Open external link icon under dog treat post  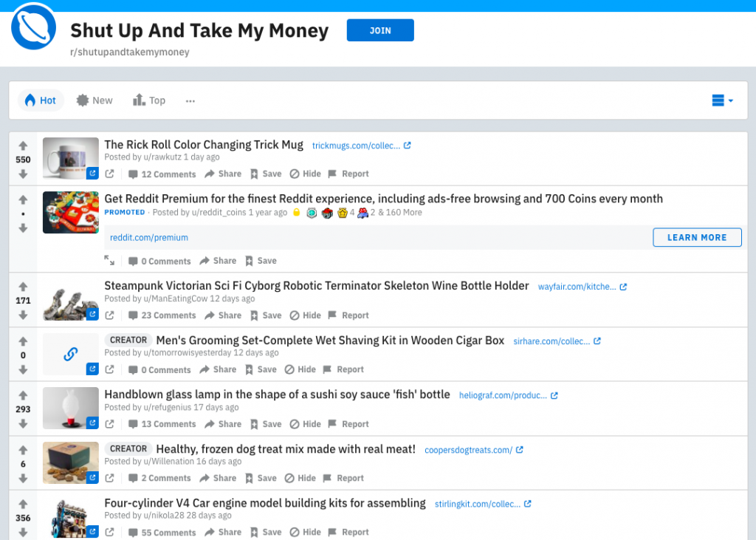click(109, 478)
